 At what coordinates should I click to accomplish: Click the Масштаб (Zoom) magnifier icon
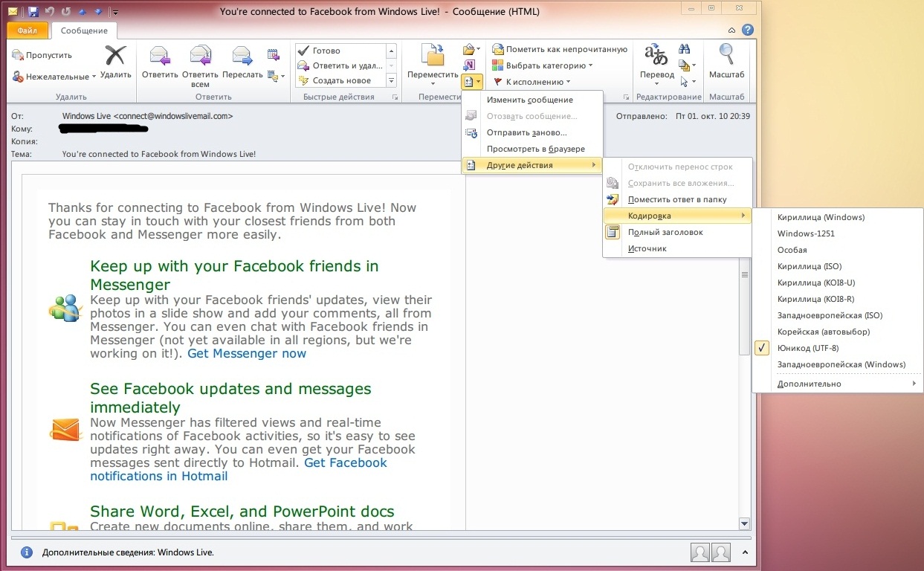(726, 57)
